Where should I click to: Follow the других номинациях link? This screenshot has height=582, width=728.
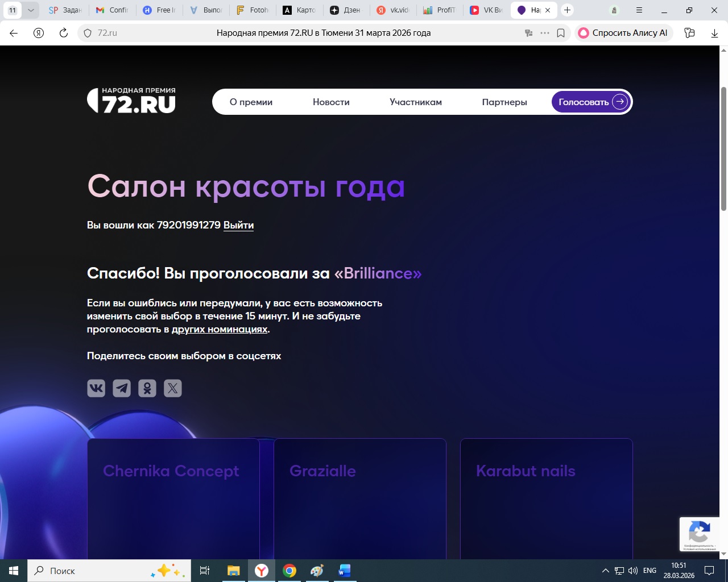[220, 329]
